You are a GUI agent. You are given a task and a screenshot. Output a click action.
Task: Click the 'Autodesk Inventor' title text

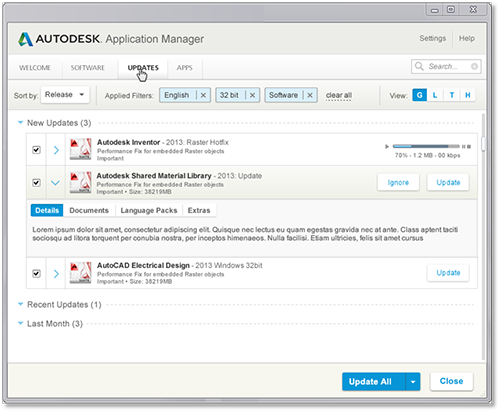[129, 142]
